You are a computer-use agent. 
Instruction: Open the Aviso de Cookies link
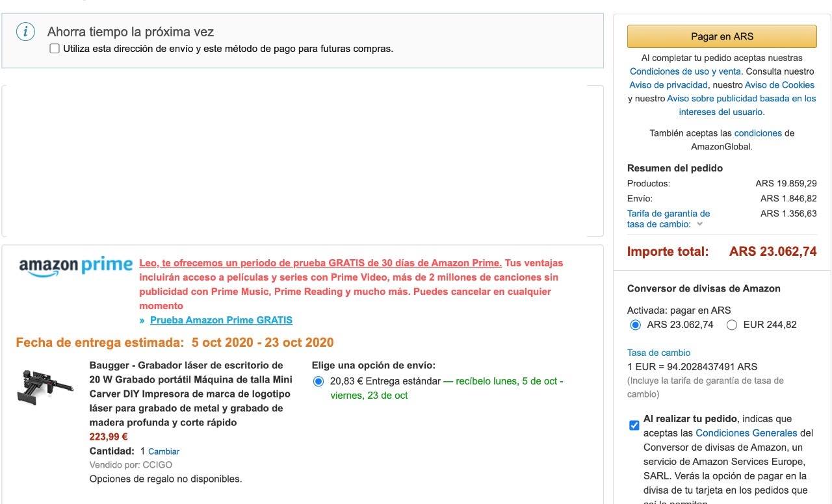pos(779,85)
